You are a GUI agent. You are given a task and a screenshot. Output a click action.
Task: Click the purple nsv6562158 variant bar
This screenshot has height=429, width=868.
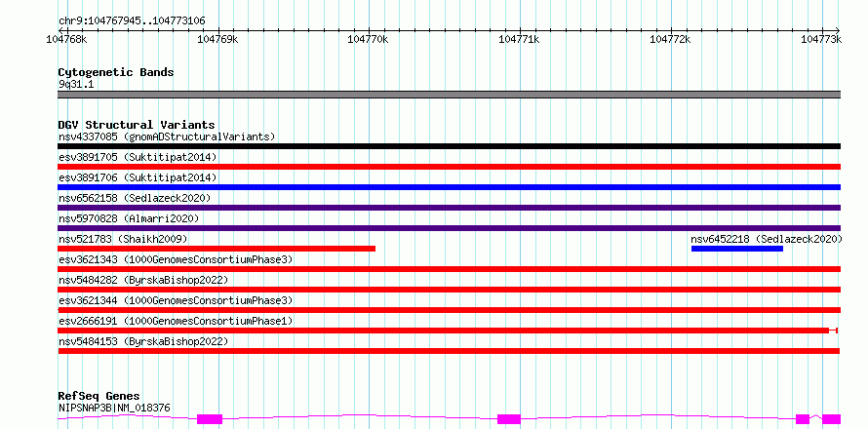point(449,208)
